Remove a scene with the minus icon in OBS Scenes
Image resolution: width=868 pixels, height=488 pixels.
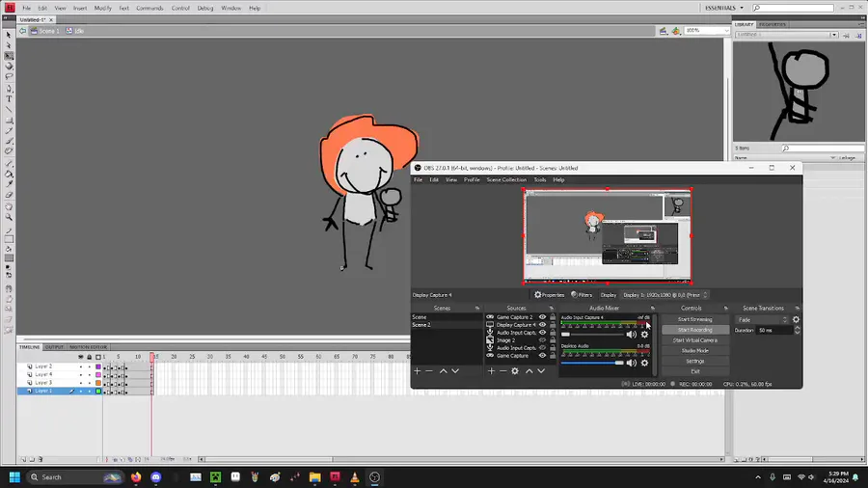click(429, 371)
